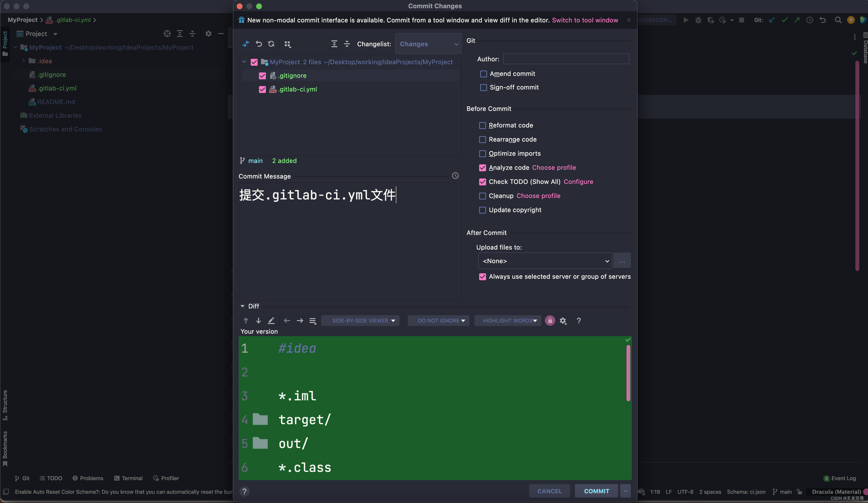Open the Changelist Changes dropdown
The width and height of the screenshot is (868, 503).
point(428,44)
